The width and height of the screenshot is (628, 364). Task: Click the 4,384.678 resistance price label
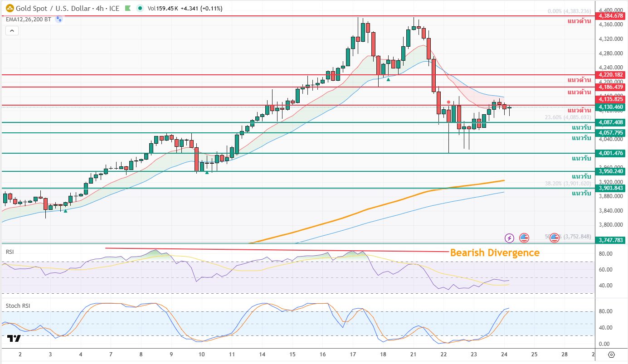click(x=611, y=16)
